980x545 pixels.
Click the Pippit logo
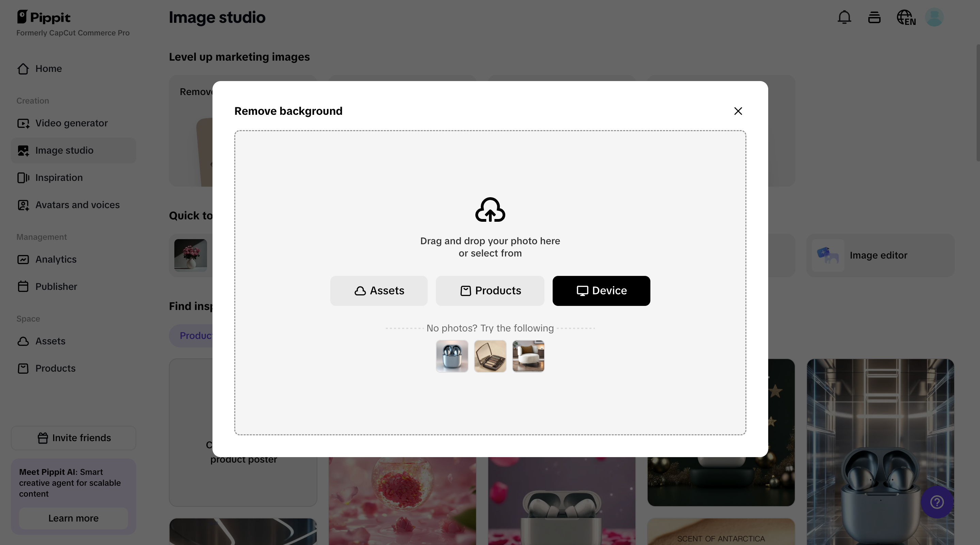coord(43,17)
